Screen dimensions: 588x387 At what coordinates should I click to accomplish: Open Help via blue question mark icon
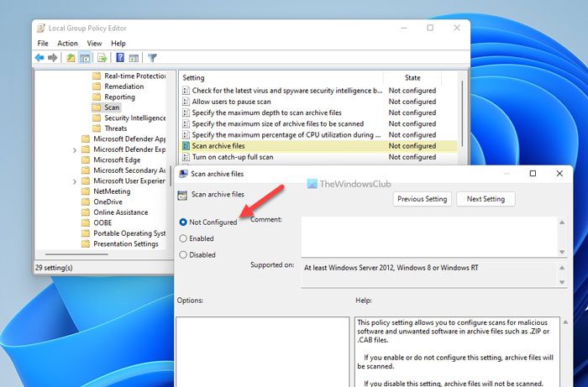click(x=120, y=57)
